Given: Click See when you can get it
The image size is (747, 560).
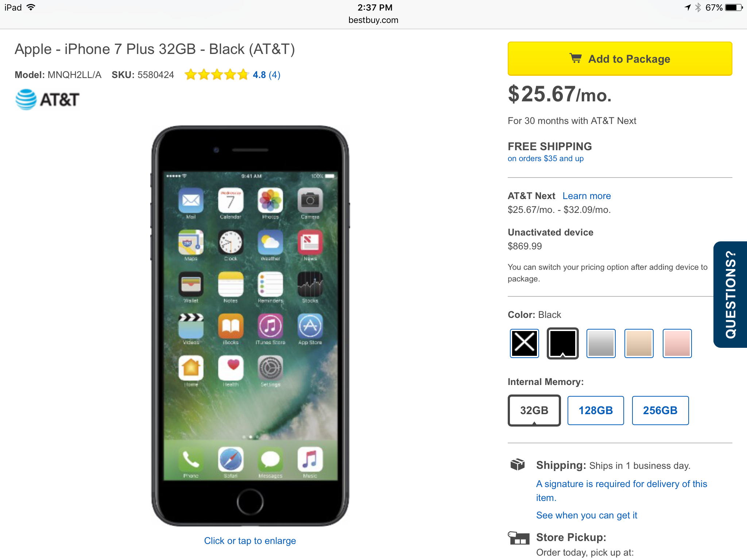Looking at the screenshot, I should [587, 515].
